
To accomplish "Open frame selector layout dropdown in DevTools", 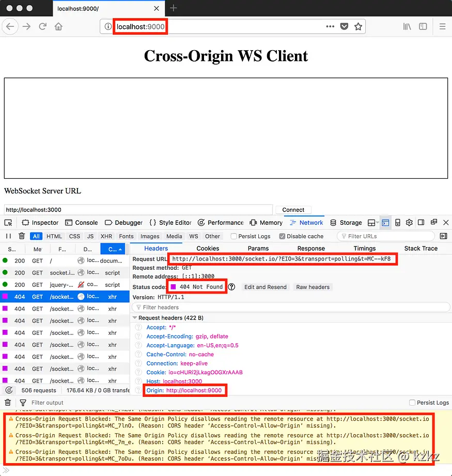I will pyautogui.click(x=373, y=223).
